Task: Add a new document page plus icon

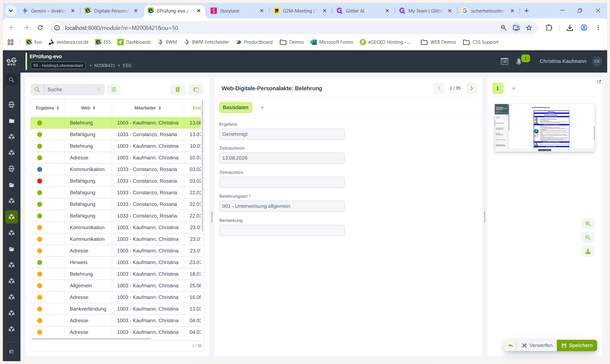Action: 514,88
